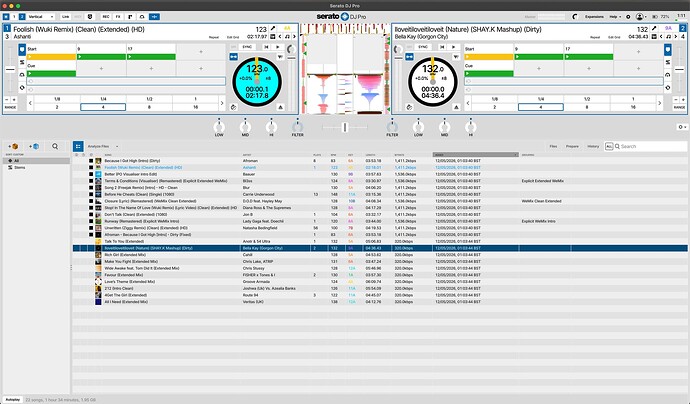Open the gear dropdown beside the mixer knobs
690x404 pixels.
coord(682,127)
